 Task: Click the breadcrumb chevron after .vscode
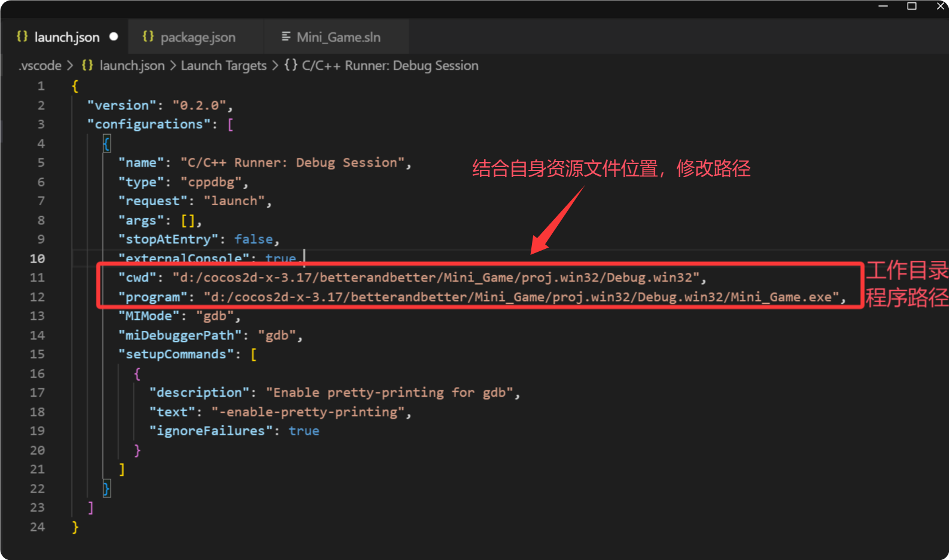70,65
